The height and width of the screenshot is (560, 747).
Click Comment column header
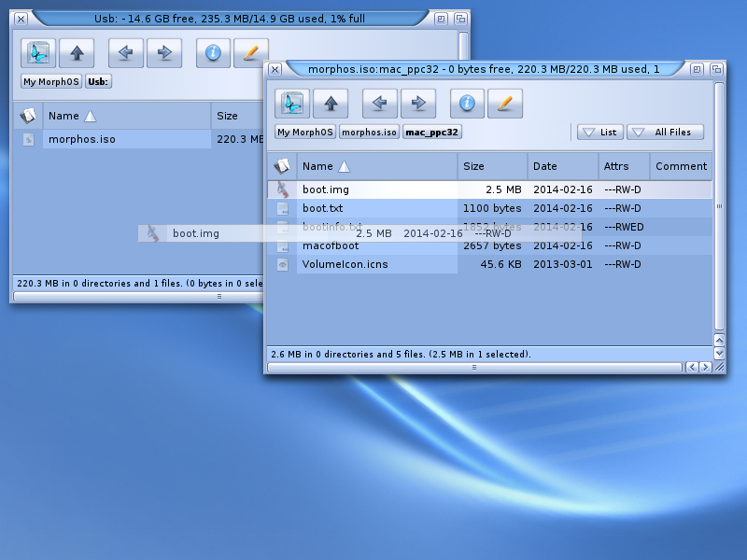click(x=682, y=166)
